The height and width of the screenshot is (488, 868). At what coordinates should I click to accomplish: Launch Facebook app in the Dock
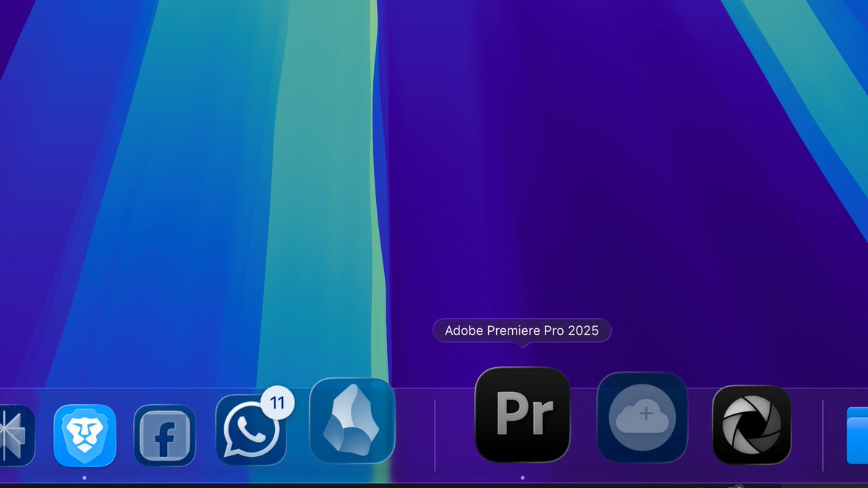[165, 435]
